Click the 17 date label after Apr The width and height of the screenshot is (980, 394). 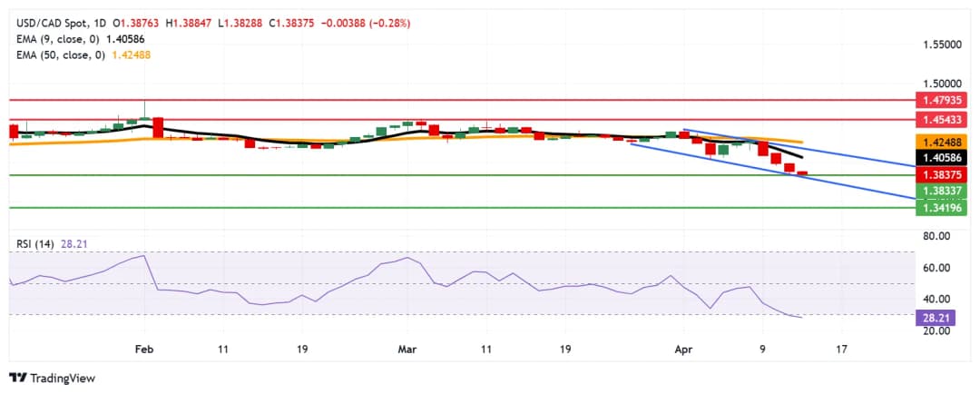(841, 348)
